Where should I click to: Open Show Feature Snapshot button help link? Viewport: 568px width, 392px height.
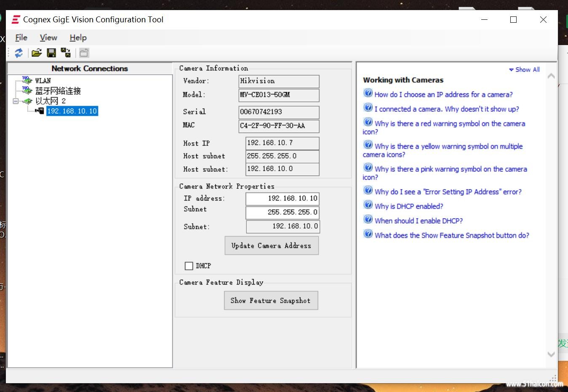pyautogui.click(x=452, y=235)
